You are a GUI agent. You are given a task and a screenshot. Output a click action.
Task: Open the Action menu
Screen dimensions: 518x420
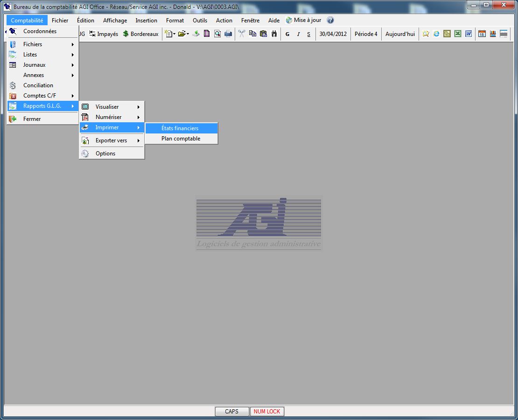pos(224,20)
